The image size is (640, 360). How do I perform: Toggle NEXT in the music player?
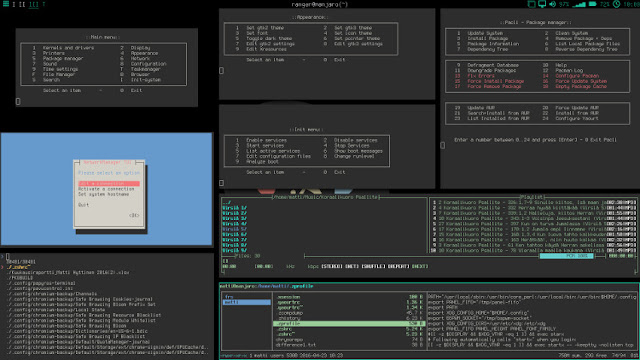click(420, 266)
